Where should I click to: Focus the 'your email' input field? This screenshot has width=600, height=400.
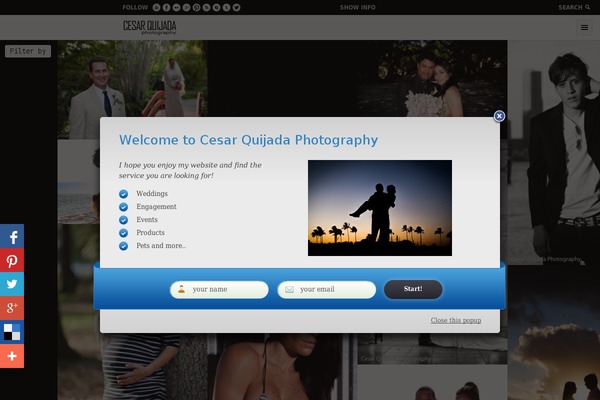[x=327, y=289]
